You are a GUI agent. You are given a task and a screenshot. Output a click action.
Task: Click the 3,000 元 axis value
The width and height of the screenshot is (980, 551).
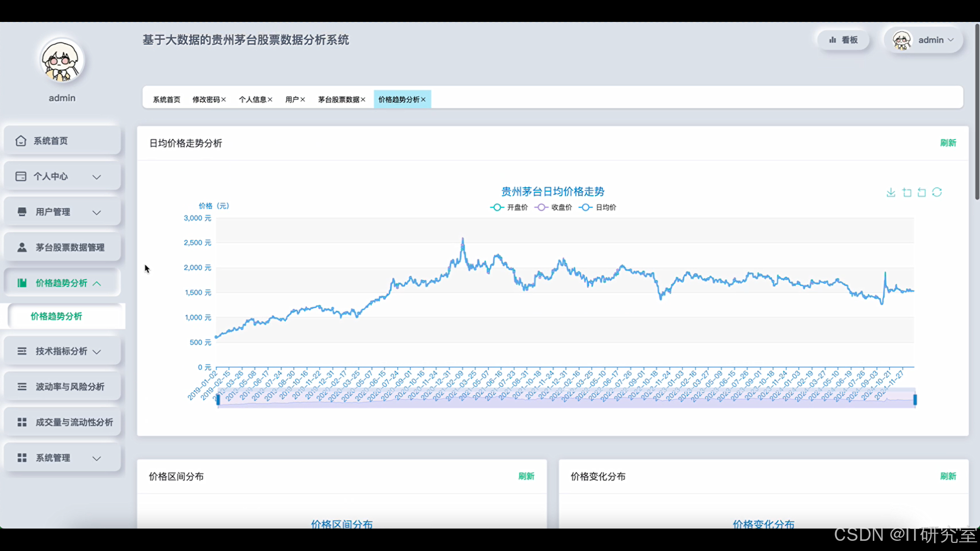tap(198, 218)
